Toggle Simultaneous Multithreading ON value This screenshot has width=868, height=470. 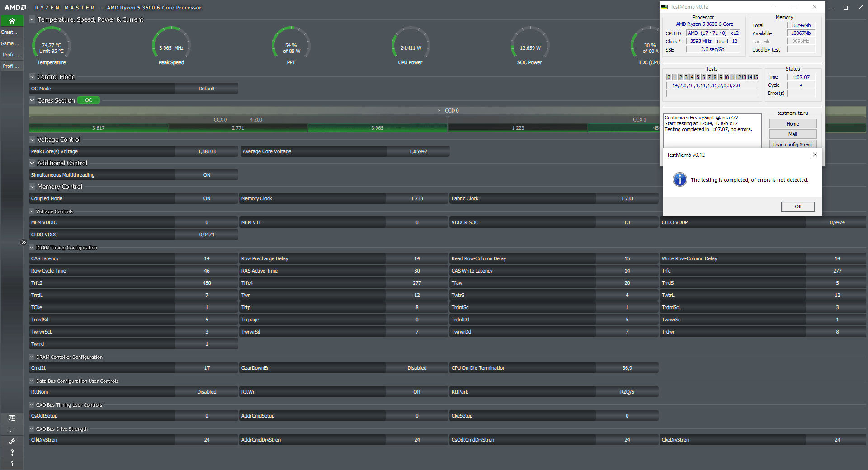pyautogui.click(x=207, y=175)
